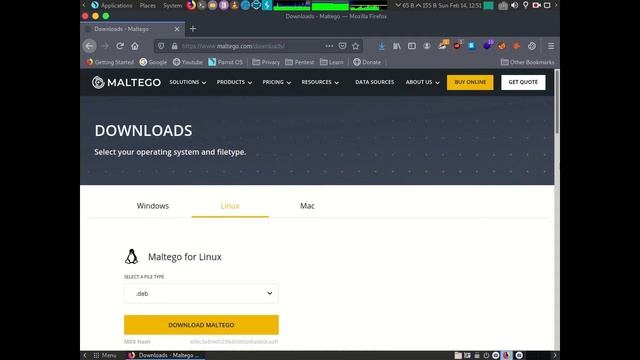The image size is (640, 360).
Task: Expand the Products nav dropdown
Action: (234, 82)
